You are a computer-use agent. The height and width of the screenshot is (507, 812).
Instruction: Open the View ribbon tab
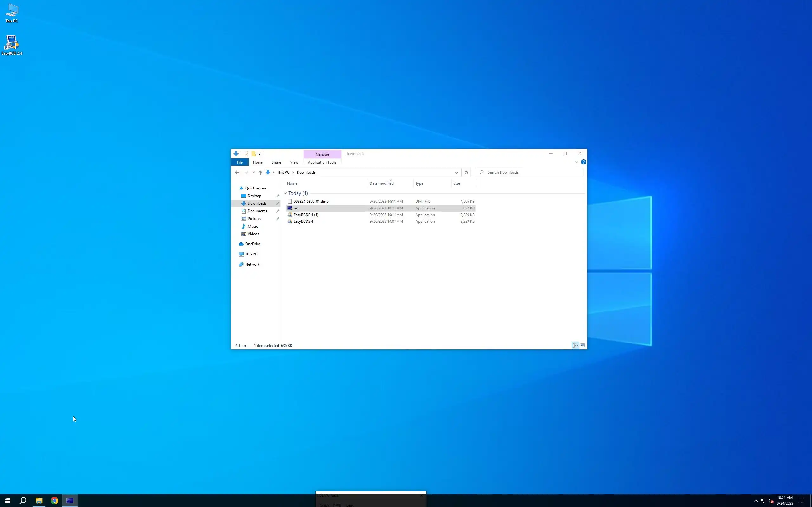click(294, 162)
